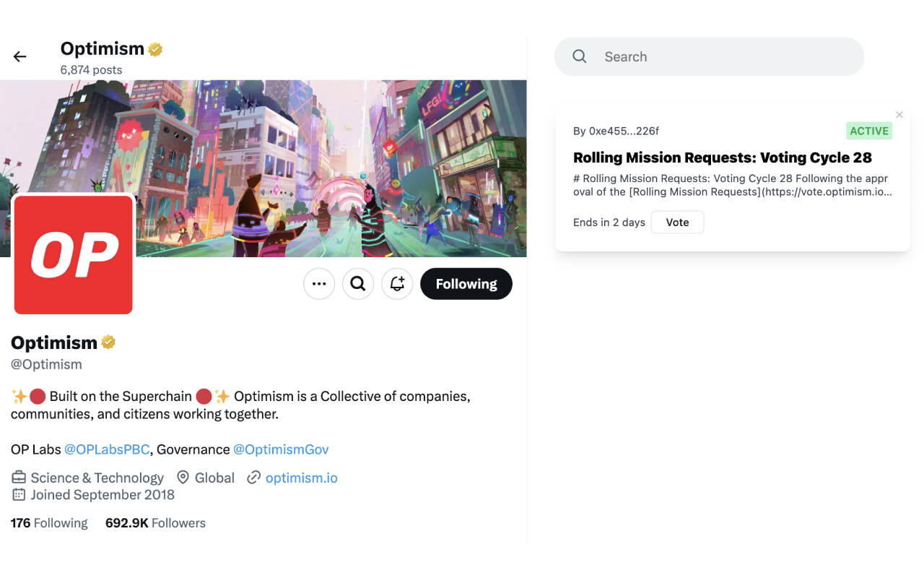Click the link icon beside optimism.io
The height and width of the screenshot is (578, 924).
coord(253,478)
